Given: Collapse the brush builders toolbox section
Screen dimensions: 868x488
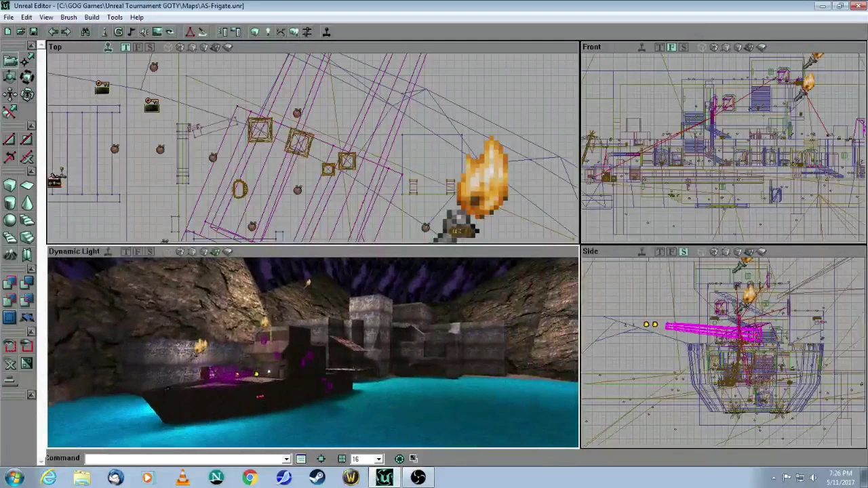Looking at the screenshot, I should [x=31, y=171].
